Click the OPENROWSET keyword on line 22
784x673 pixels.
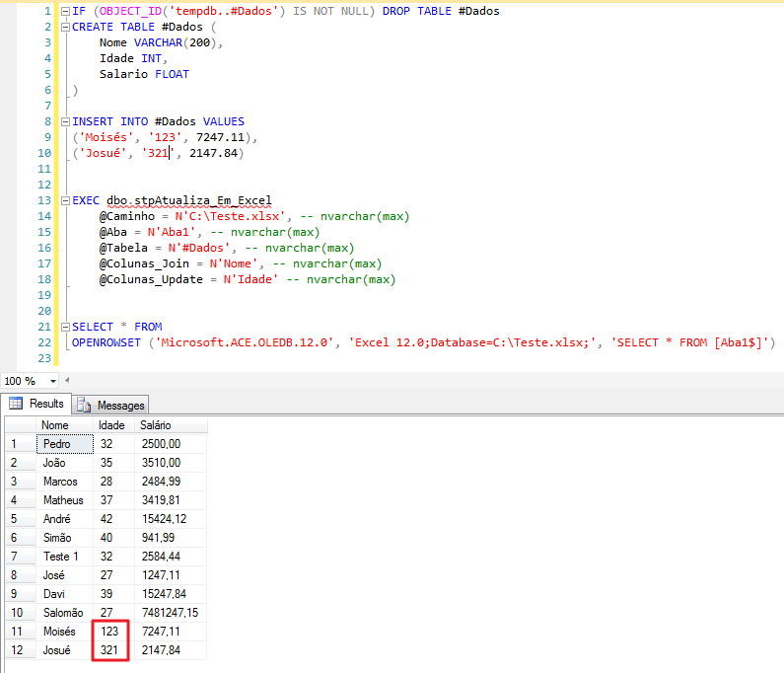click(x=107, y=342)
